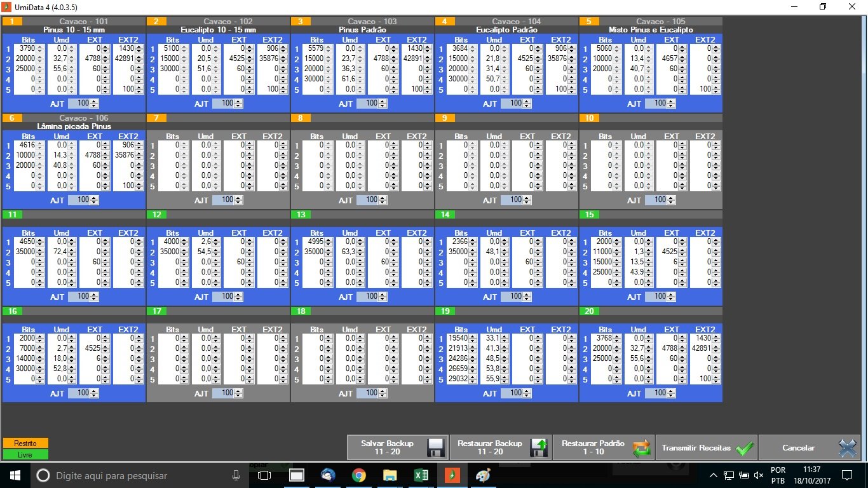This screenshot has height=488, width=868.
Task: Click recipe name Lâmina picada Pinus
Action: pyautogui.click(x=74, y=126)
